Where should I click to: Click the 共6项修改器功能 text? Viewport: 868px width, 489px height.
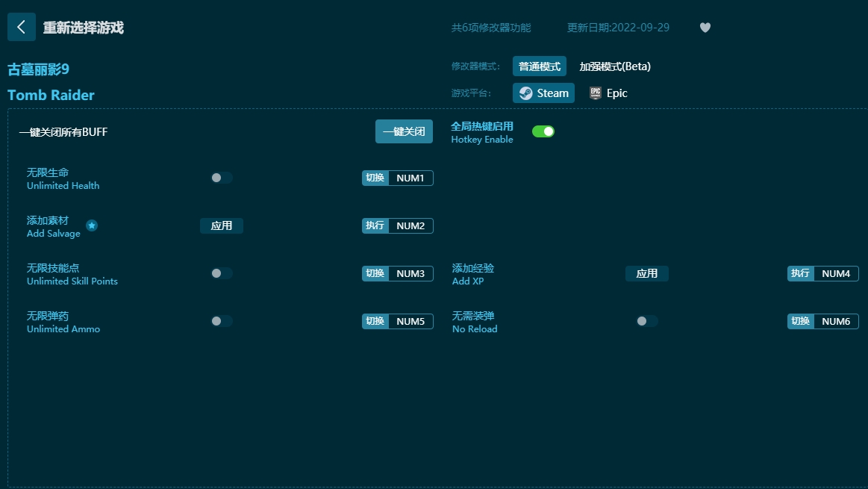[491, 28]
